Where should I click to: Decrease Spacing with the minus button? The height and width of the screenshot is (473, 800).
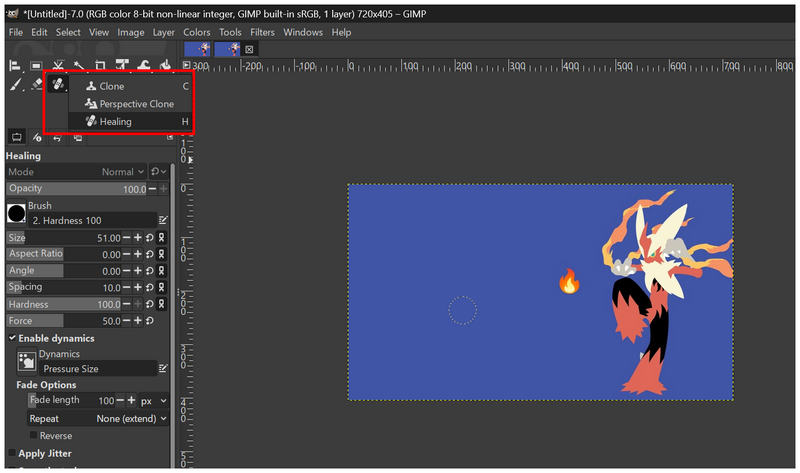coord(127,287)
